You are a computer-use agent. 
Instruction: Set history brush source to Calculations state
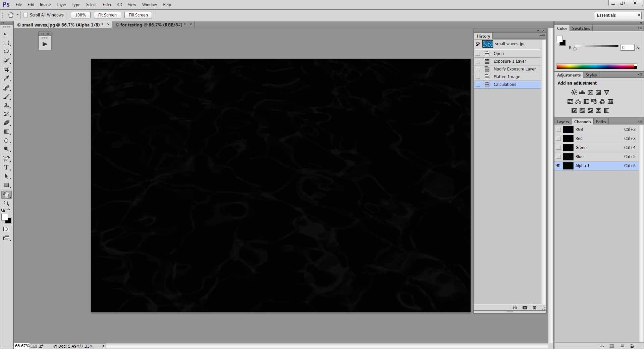(x=478, y=85)
